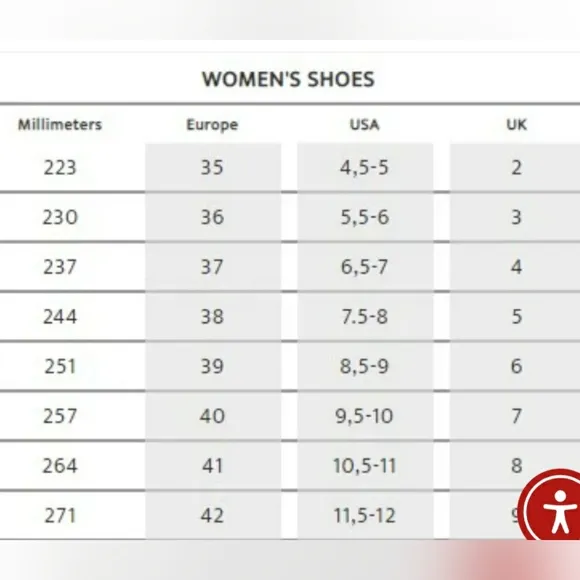
Task: Click the UK column header
Action: (x=516, y=125)
